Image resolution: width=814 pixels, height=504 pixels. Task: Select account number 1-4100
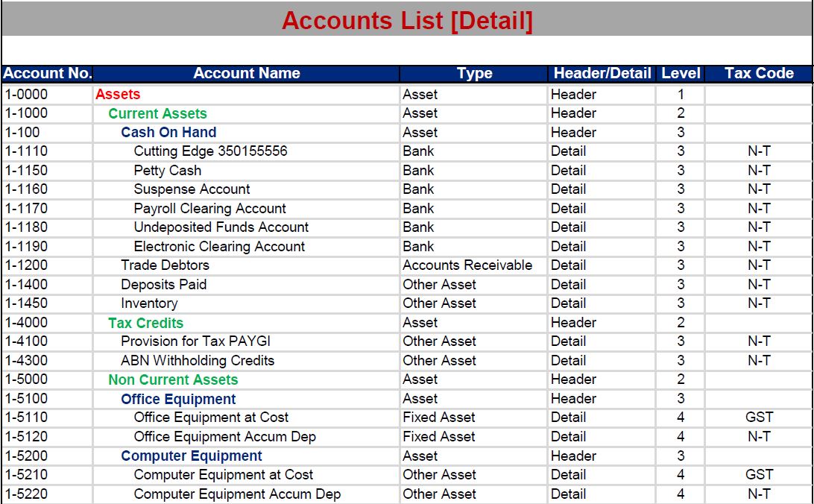pos(26,341)
